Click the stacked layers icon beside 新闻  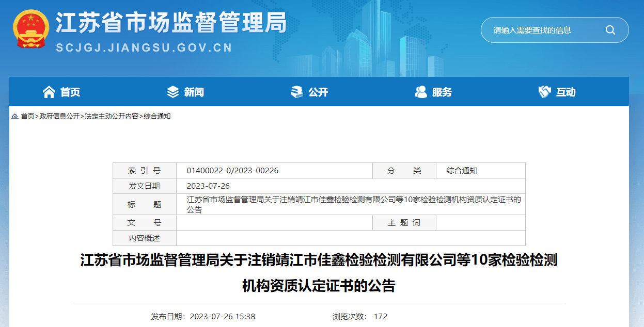coord(173,92)
